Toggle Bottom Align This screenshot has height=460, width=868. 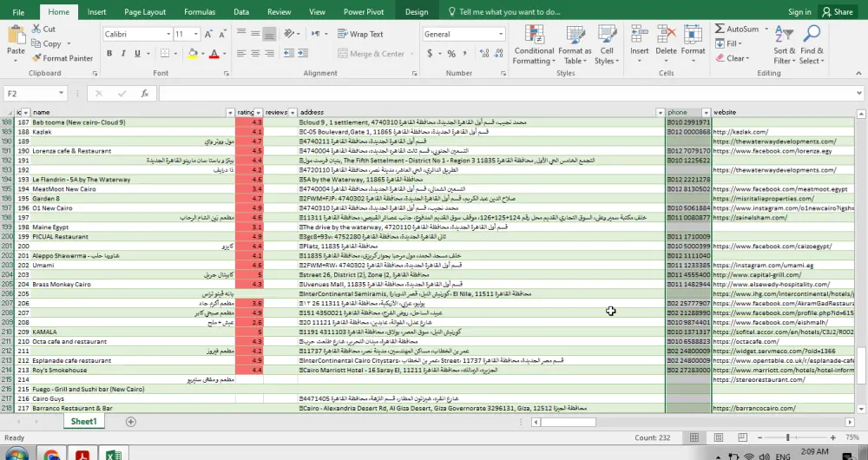click(269, 34)
